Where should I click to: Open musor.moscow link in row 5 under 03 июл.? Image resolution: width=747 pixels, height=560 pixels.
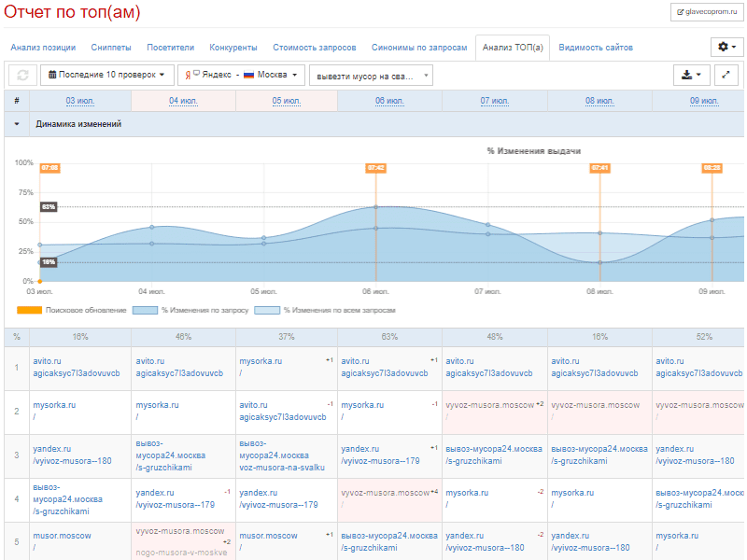62,536
